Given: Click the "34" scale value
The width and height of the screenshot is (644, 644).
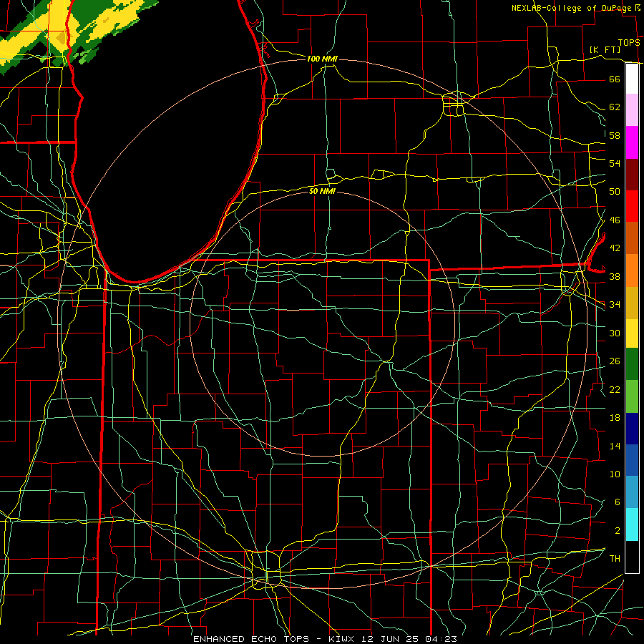Looking at the screenshot, I should coord(615,305).
